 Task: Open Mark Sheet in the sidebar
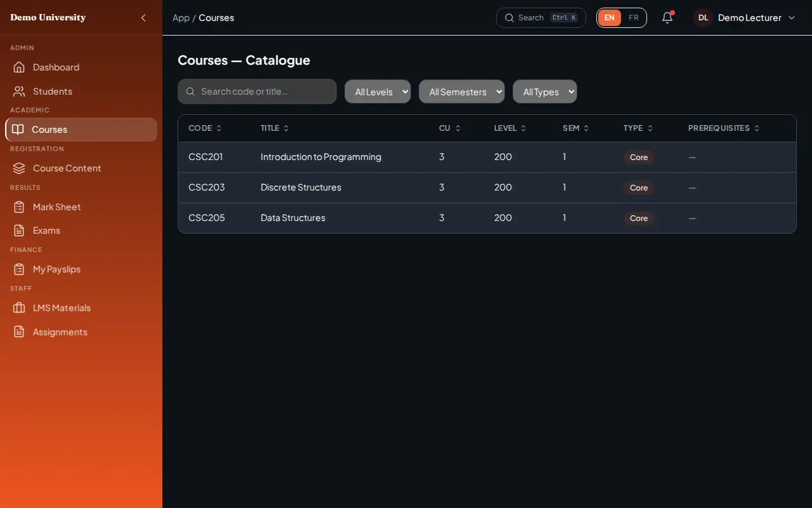coord(81,207)
